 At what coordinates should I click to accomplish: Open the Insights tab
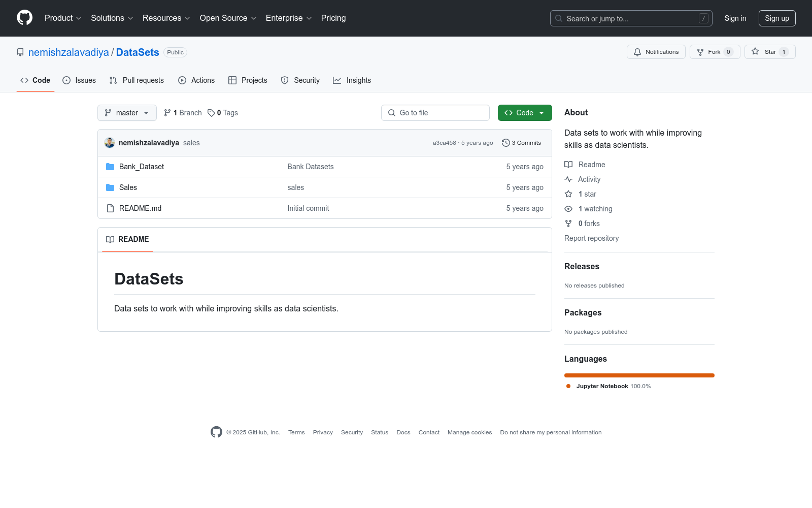pos(352,80)
